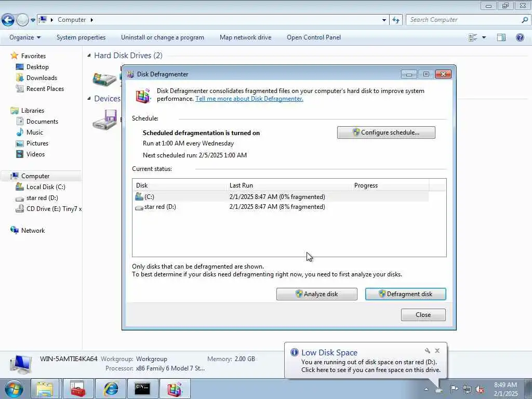Open star red (D:) in the sidebar
532x399 pixels.
(42, 198)
